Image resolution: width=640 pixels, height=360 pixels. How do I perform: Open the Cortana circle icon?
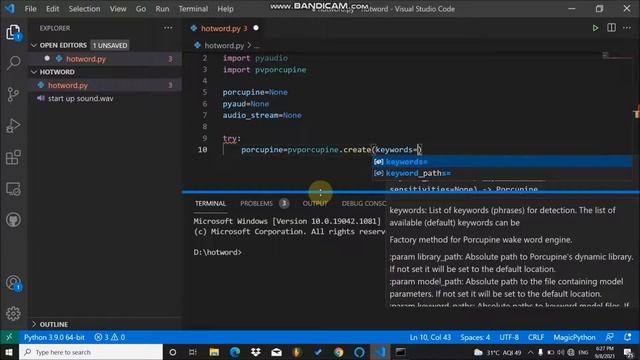click(x=173, y=352)
